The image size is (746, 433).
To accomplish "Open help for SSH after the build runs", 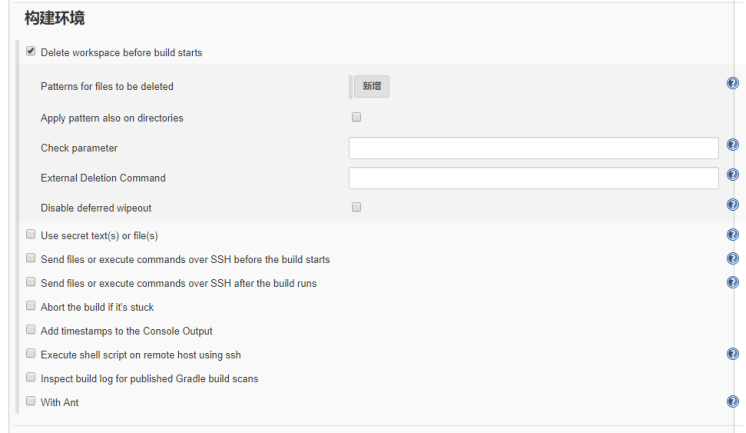I will pos(733,283).
